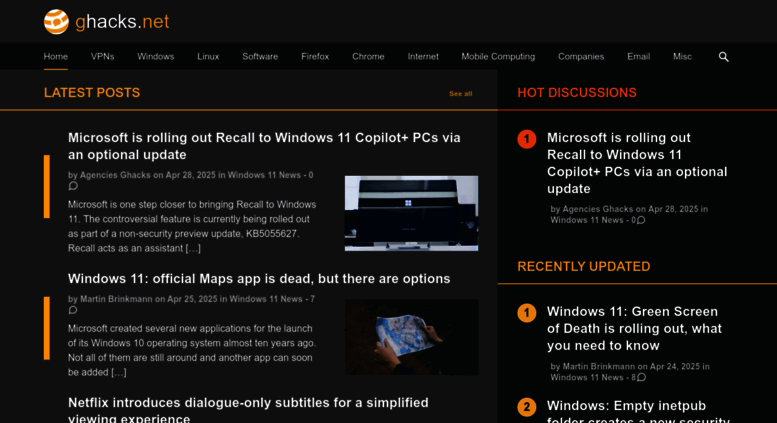777x423 pixels.
Task: Select the Email menu item
Action: click(638, 56)
